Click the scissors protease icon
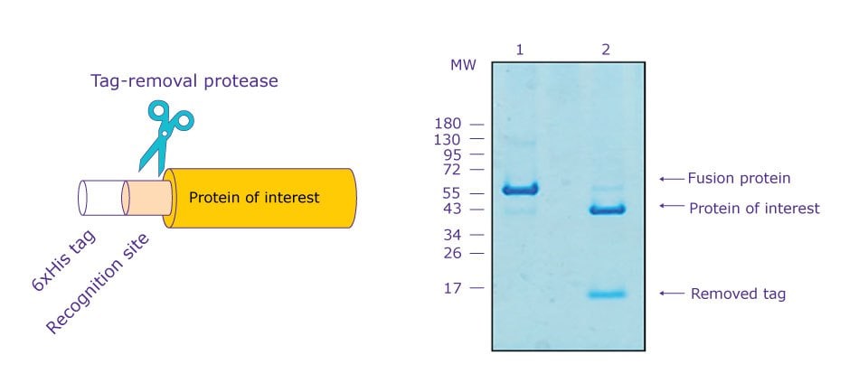This screenshot has width=868, height=392. coord(165,134)
